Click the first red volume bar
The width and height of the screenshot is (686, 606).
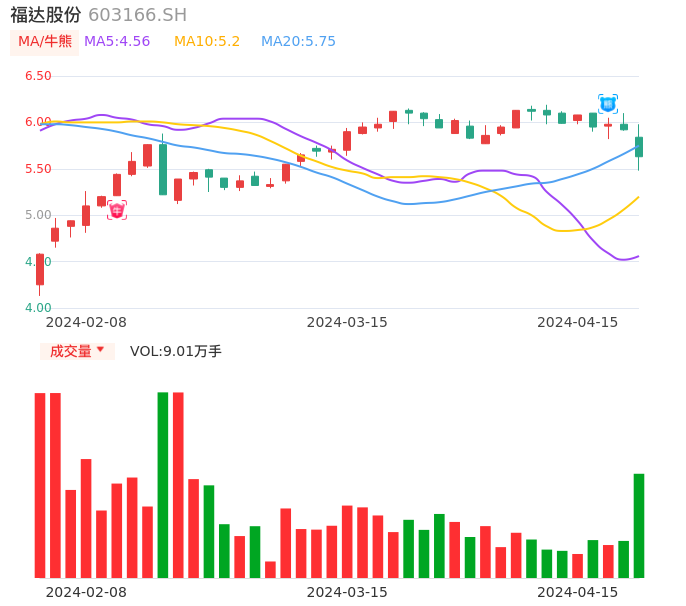click(40, 485)
